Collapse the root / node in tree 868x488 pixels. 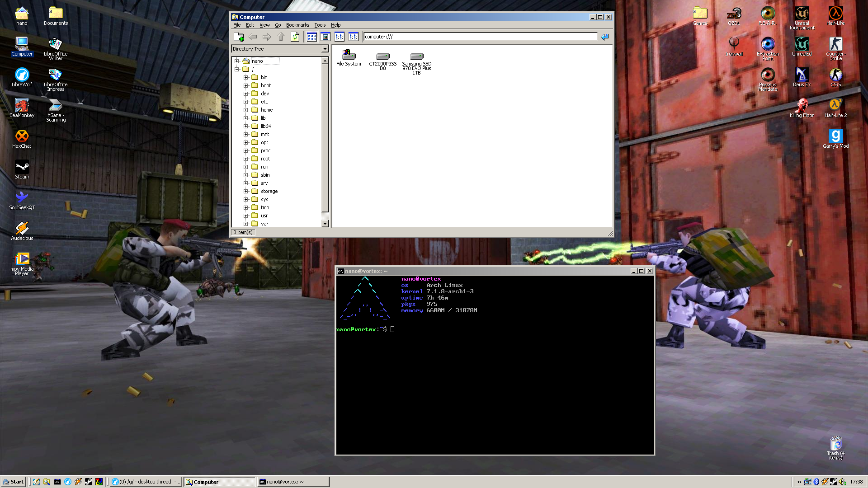click(x=236, y=69)
